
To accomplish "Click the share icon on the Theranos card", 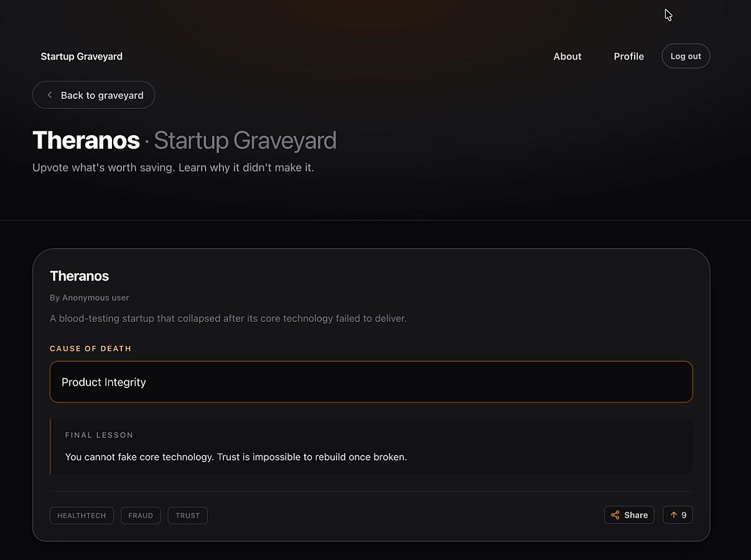I will pyautogui.click(x=615, y=515).
